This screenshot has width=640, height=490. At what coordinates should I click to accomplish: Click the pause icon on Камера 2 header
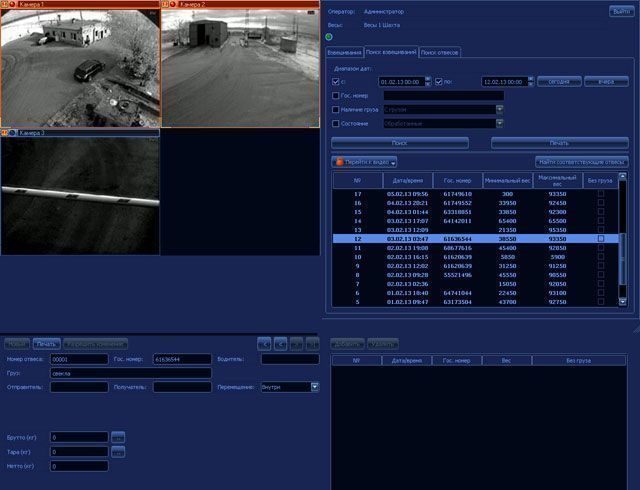[x=165, y=4]
